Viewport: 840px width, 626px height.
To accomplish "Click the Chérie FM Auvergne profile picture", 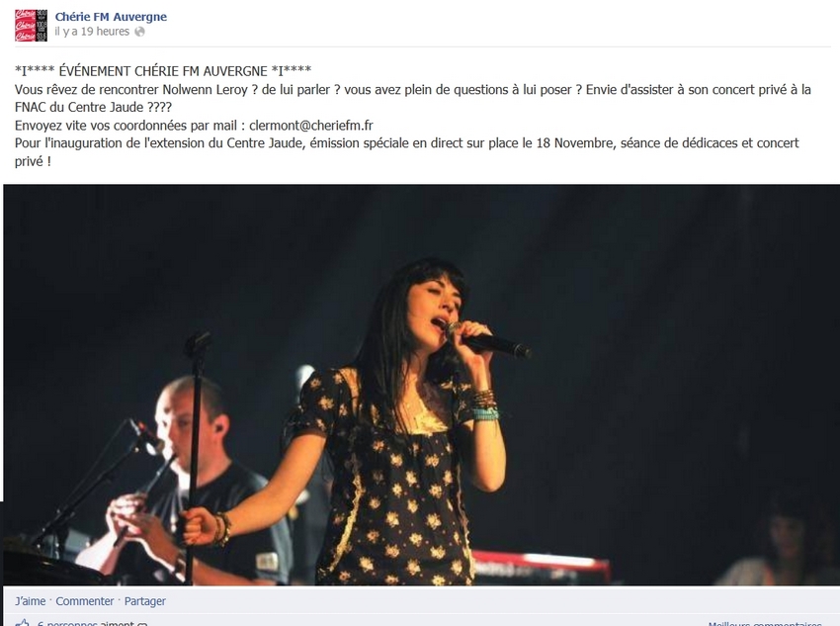I will [31, 25].
